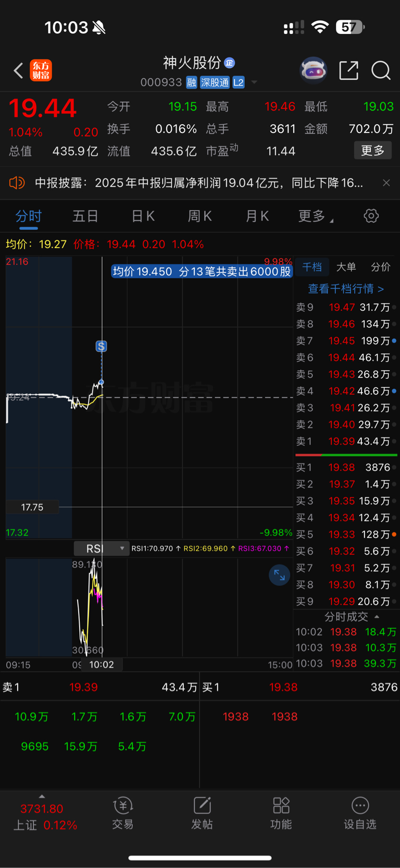This screenshot has width=400, height=868.
Task: Open the 发帖 post composer
Action: (x=202, y=813)
